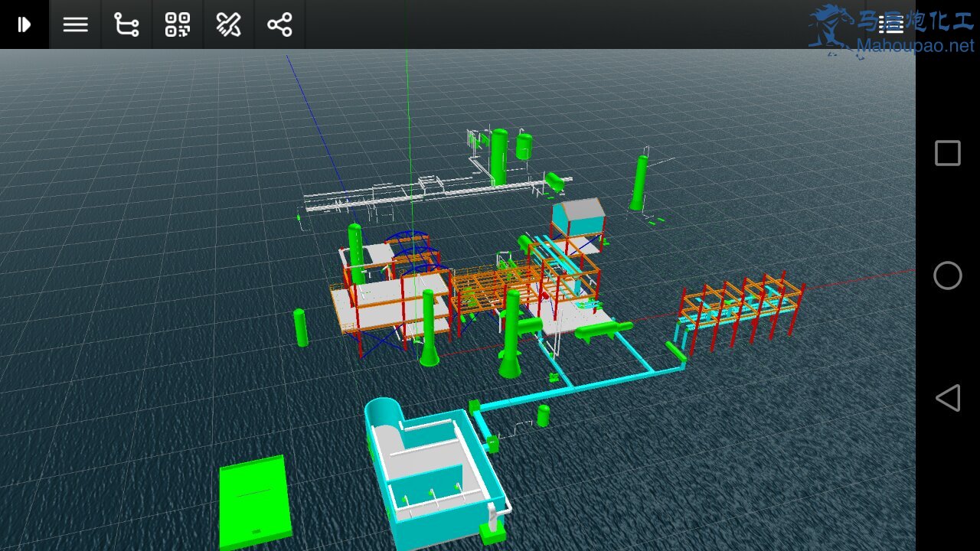The height and width of the screenshot is (551, 980).
Task: Click the share icon in the toolbar
Action: [x=279, y=24]
